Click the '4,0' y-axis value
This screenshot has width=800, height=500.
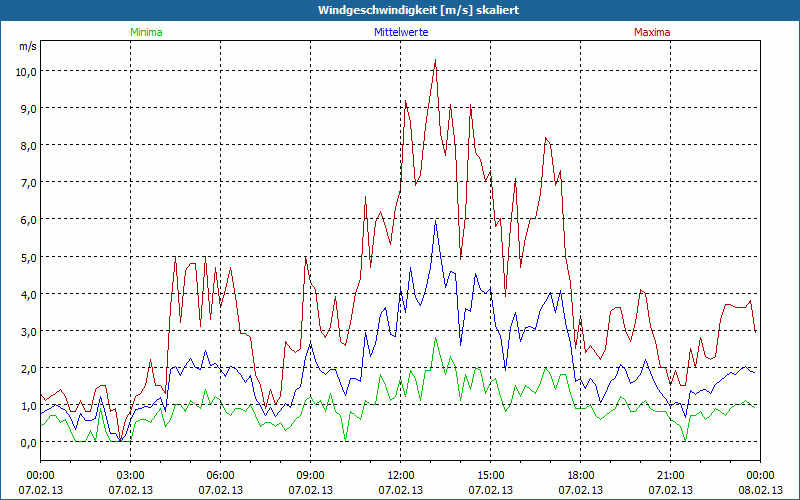coord(29,294)
